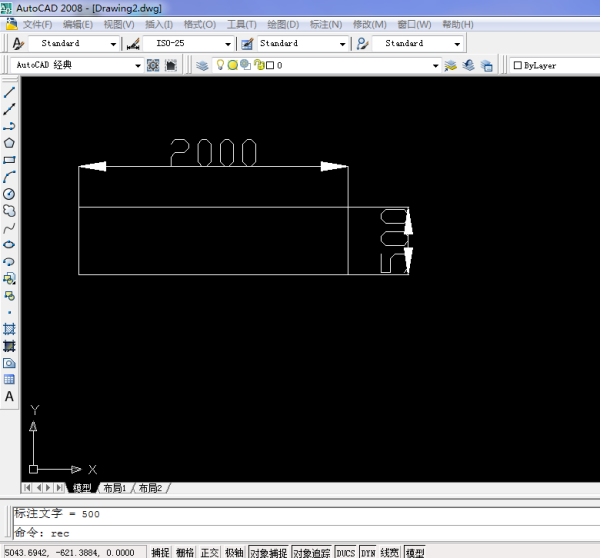This screenshot has height=558, width=600.
Task: Open the Layer Properties Manager
Action: (x=202, y=65)
